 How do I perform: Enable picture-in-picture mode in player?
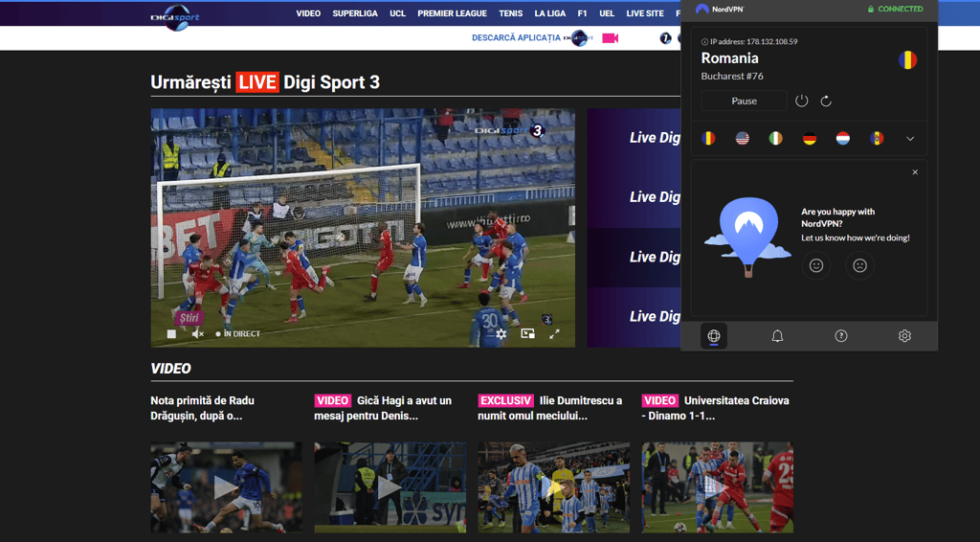(527, 334)
